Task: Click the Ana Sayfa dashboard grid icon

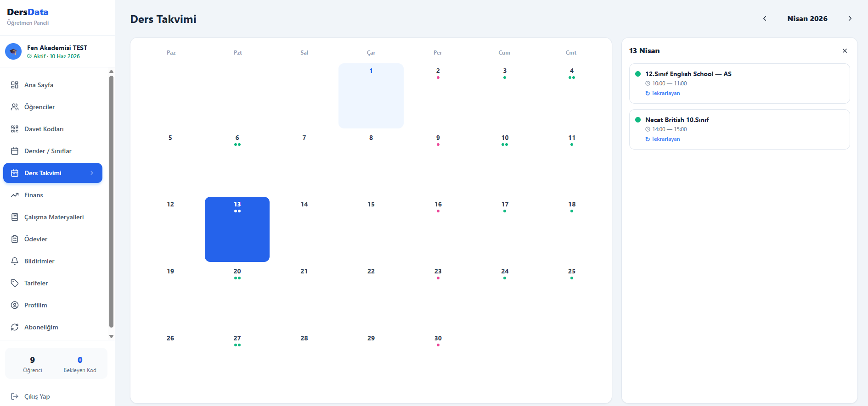Action: coord(15,85)
